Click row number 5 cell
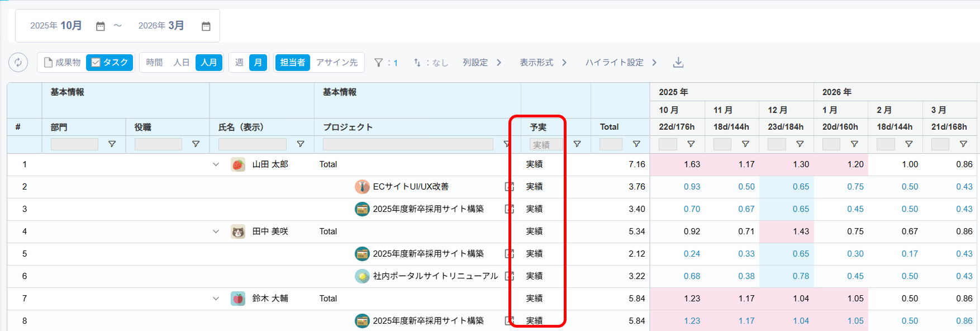 [25, 254]
